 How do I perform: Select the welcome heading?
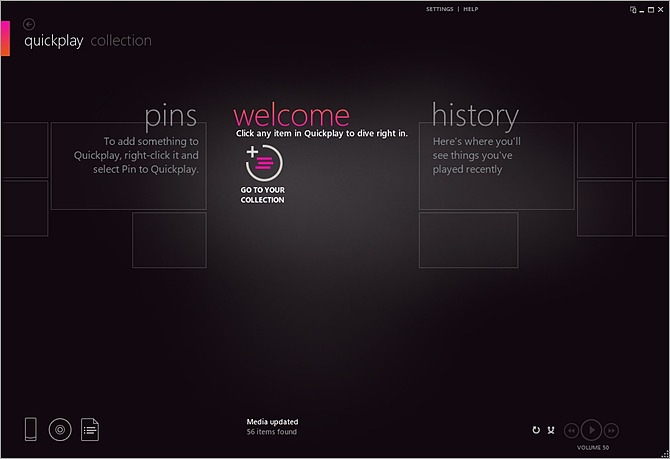coord(291,115)
